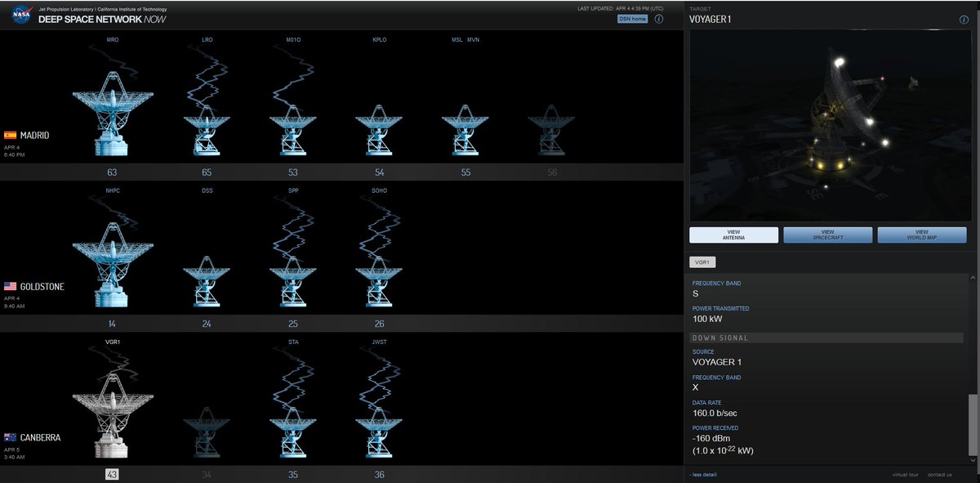Click the 160.0 b/sec data rate value
This screenshot has width=980, height=483.
715,413
